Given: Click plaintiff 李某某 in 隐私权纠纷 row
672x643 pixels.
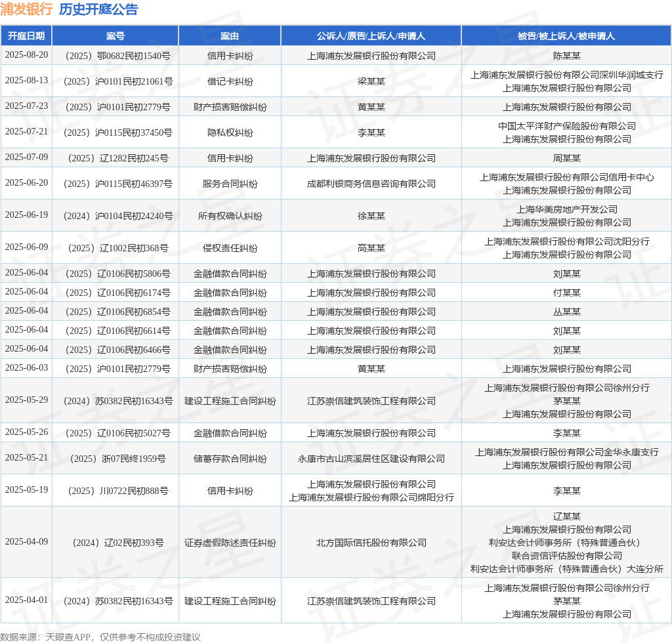Looking at the screenshot, I should click(x=371, y=133).
